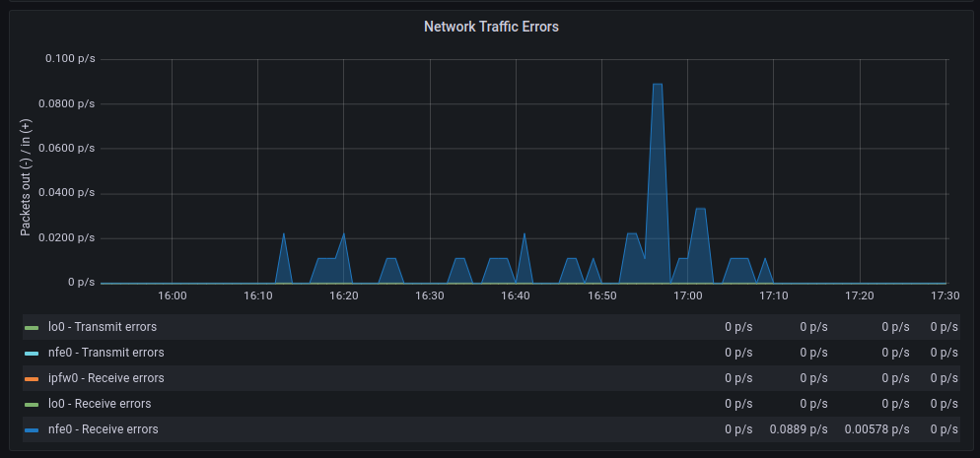Image resolution: width=980 pixels, height=458 pixels.
Task: Click the lo0 Receive errors color swatch
Action: click(x=32, y=404)
